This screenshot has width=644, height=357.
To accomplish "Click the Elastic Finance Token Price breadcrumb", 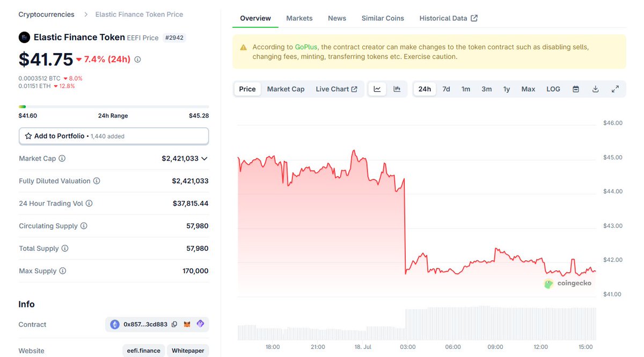I will point(139,14).
